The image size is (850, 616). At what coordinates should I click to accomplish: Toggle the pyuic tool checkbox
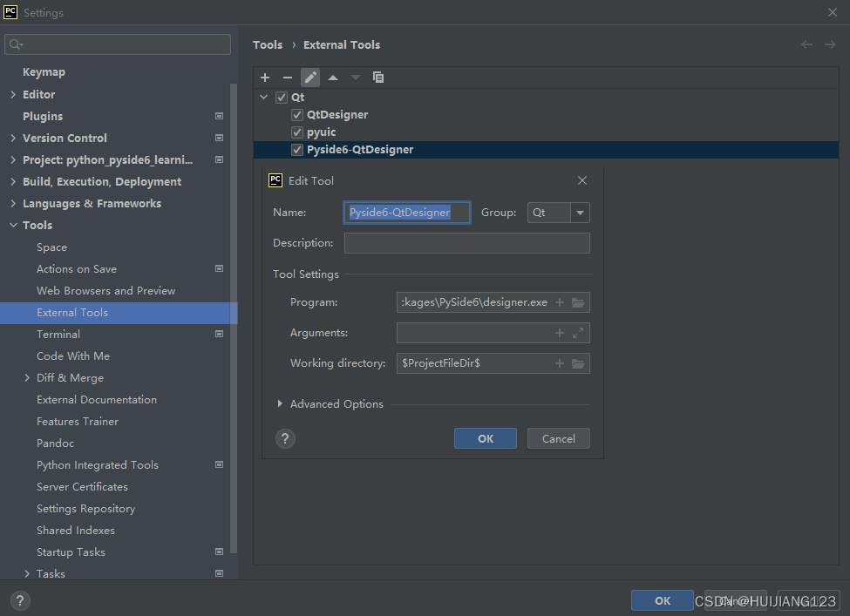[x=297, y=132]
